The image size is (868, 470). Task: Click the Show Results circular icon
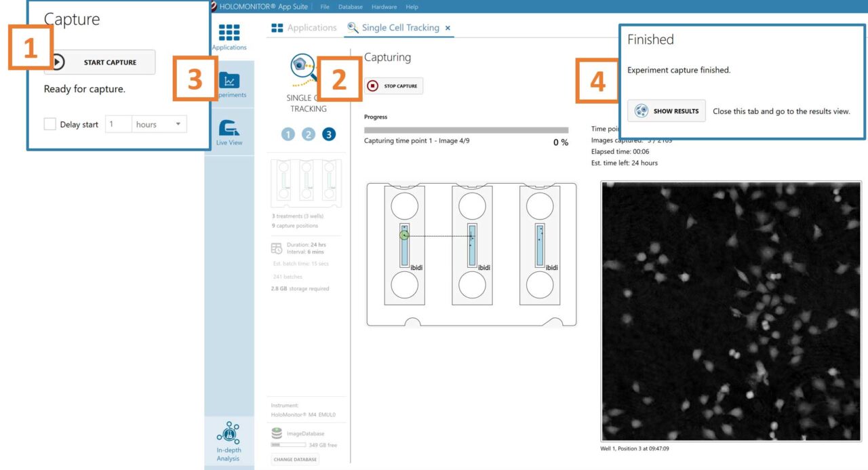[641, 111]
